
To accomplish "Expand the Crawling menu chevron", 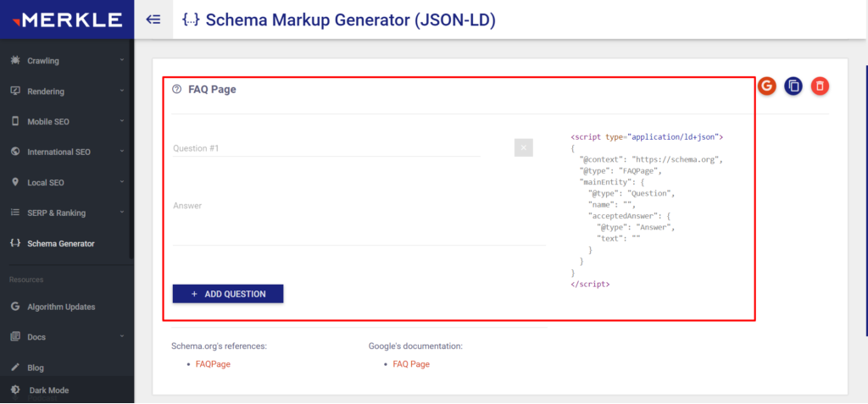I will 122,59.
